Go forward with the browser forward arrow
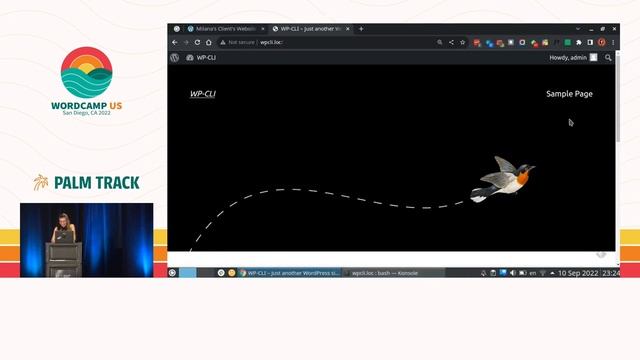The width and height of the screenshot is (640, 360). click(x=186, y=42)
